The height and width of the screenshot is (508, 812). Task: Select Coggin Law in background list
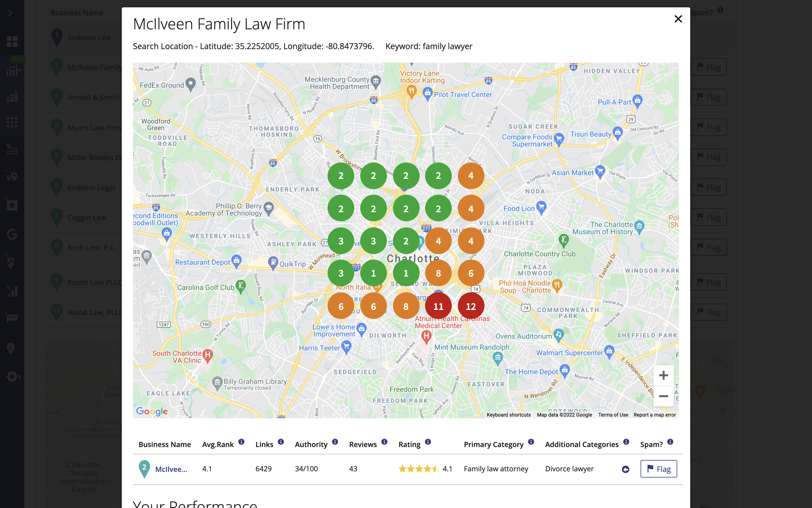(x=87, y=218)
